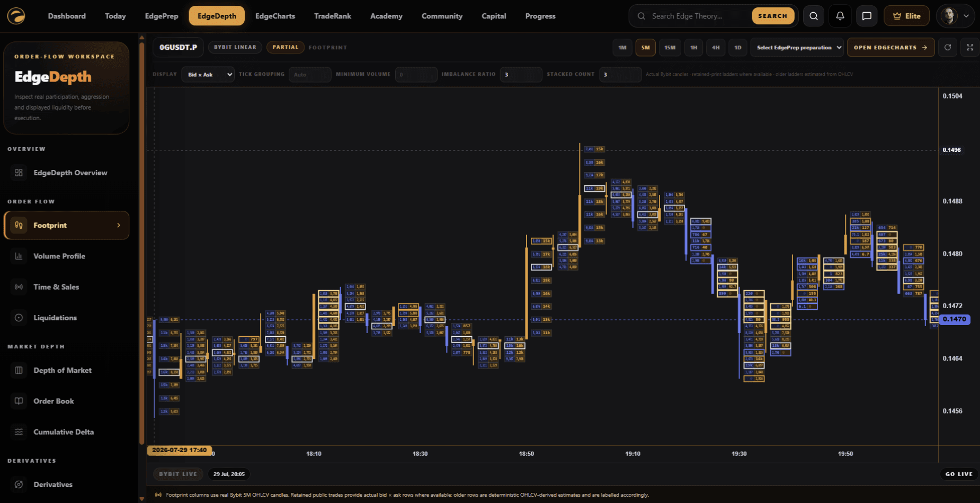This screenshot has width=980, height=503.
Task: Select the 4H timeframe
Action: (x=716, y=48)
